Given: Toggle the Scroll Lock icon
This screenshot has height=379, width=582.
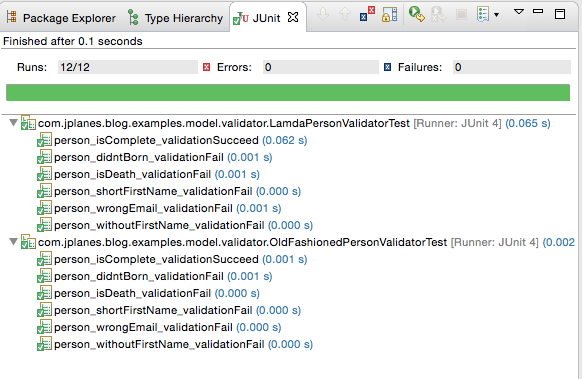Looking at the screenshot, I should [389, 14].
